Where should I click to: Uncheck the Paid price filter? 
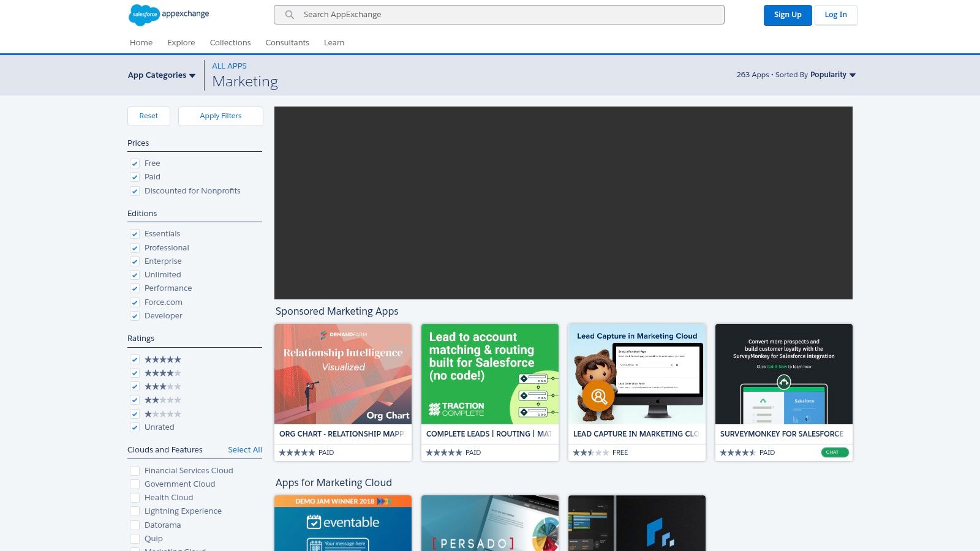(x=135, y=177)
